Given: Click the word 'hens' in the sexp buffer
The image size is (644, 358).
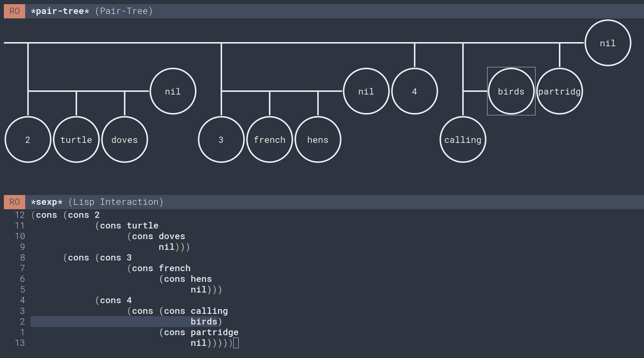Looking at the screenshot, I should click(201, 279).
